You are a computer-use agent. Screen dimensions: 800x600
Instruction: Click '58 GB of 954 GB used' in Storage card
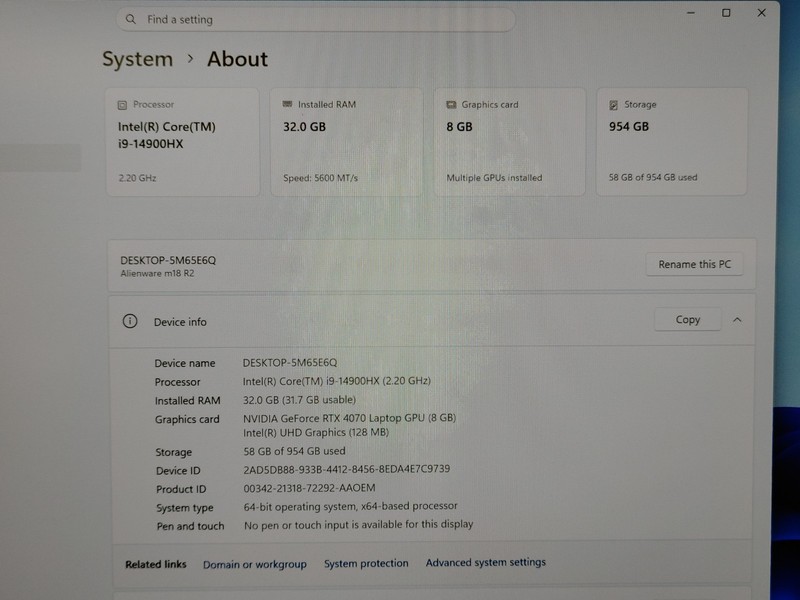click(x=653, y=178)
